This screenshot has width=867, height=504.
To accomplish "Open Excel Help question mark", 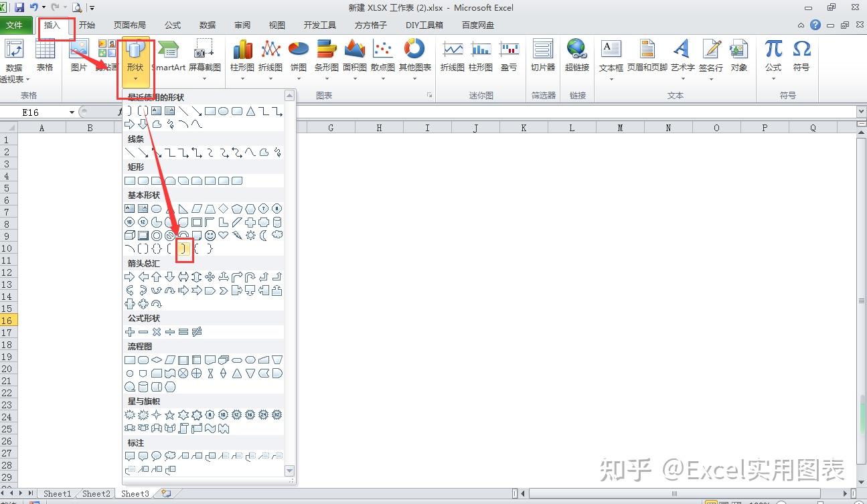I will 815,25.
